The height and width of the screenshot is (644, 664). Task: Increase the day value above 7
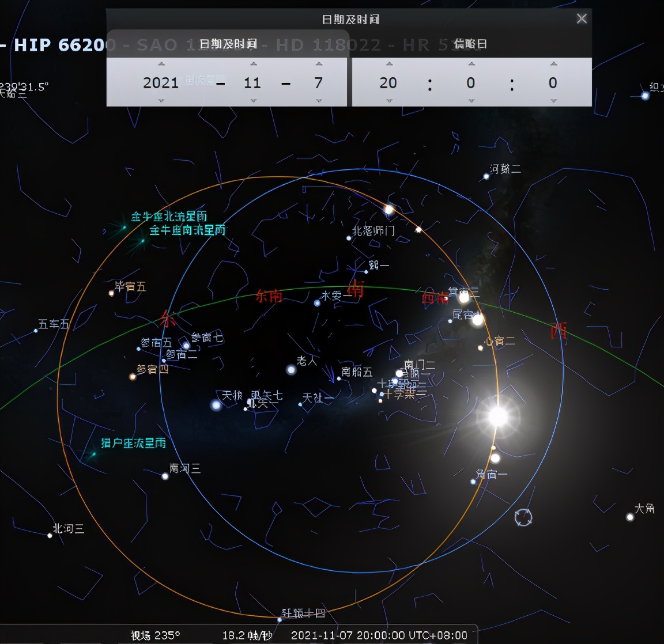(319, 64)
